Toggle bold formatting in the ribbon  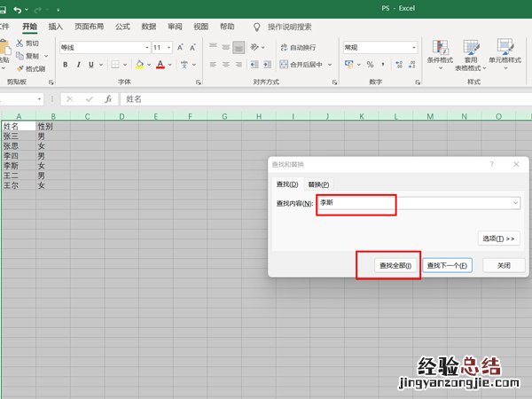tap(66, 65)
